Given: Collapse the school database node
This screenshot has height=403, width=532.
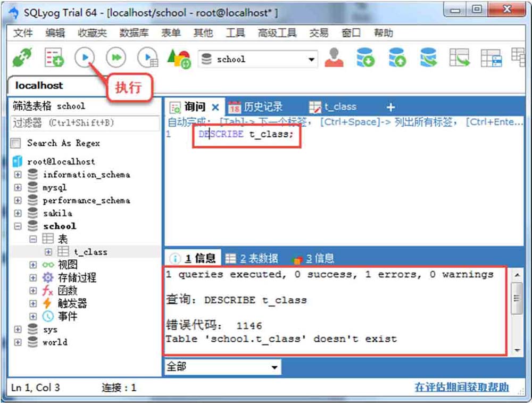Looking at the screenshot, I should coord(18,226).
